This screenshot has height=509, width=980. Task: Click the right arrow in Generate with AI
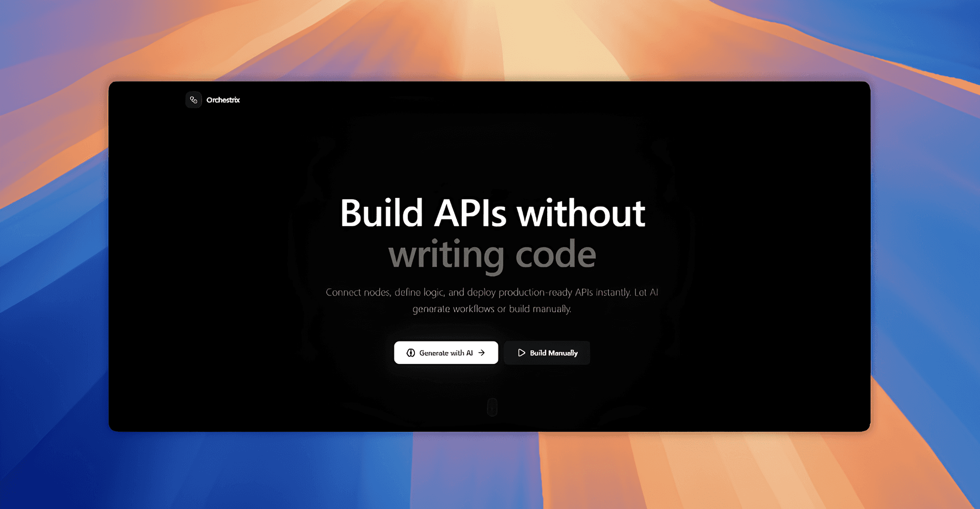tap(482, 353)
